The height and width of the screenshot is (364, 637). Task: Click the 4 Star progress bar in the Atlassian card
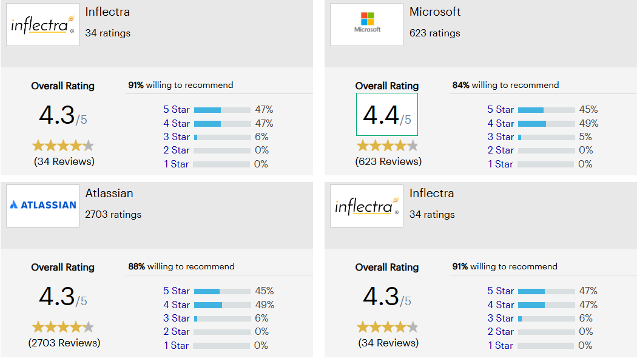tap(222, 305)
